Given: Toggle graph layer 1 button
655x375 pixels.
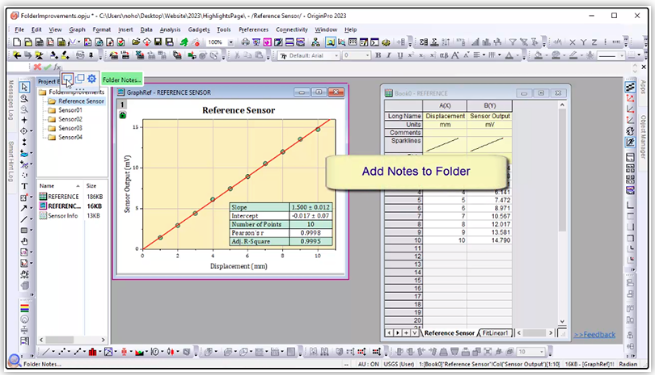Looking at the screenshot, I should (x=122, y=104).
